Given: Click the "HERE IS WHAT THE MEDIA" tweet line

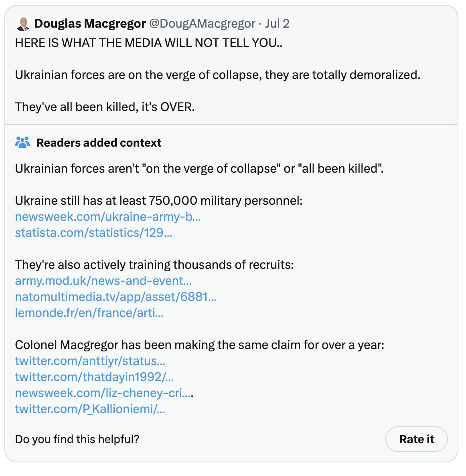Looking at the screenshot, I should click(148, 43).
